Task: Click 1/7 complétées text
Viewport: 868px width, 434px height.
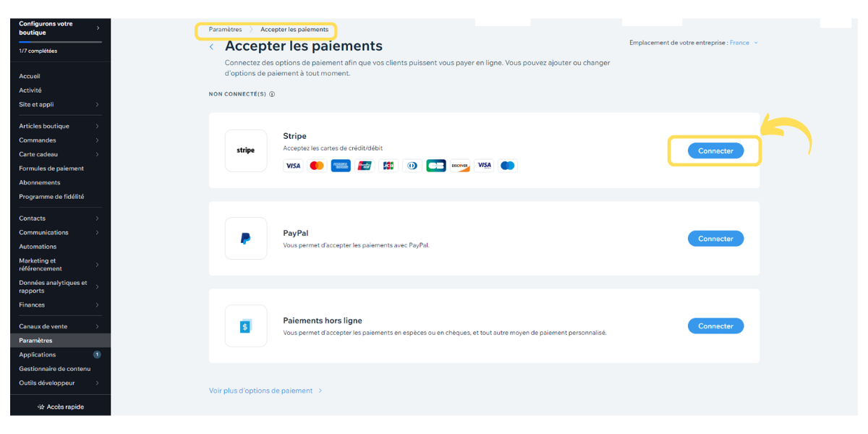Action: click(x=38, y=51)
